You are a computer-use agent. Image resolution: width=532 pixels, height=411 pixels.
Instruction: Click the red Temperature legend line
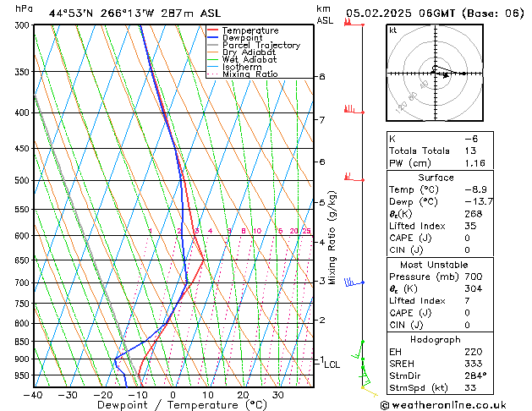pos(212,30)
